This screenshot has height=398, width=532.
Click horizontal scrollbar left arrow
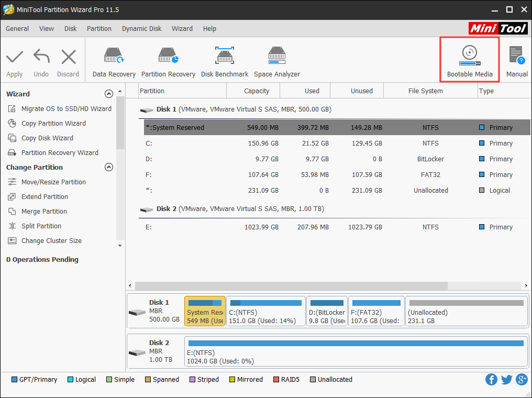[130, 286]
